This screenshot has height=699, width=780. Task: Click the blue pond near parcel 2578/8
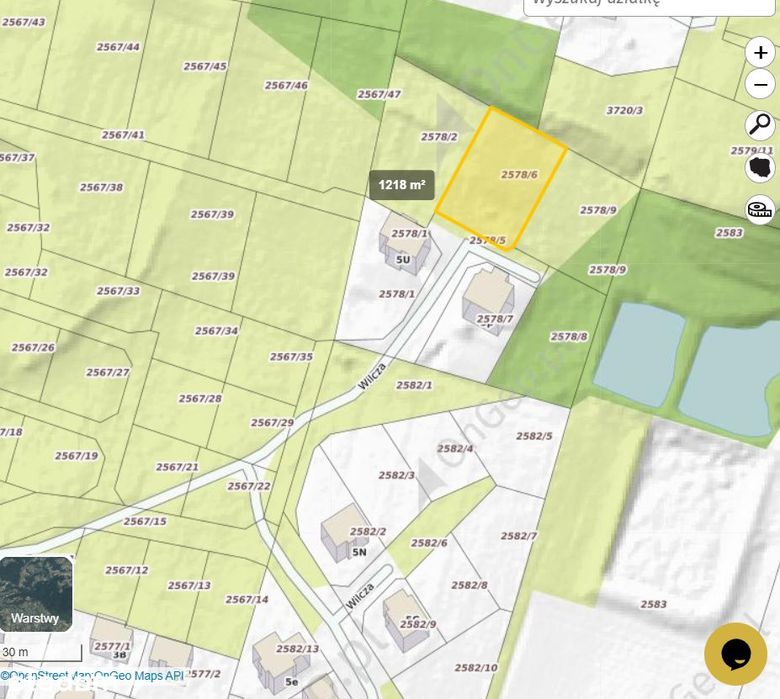[x=640, y=354]
